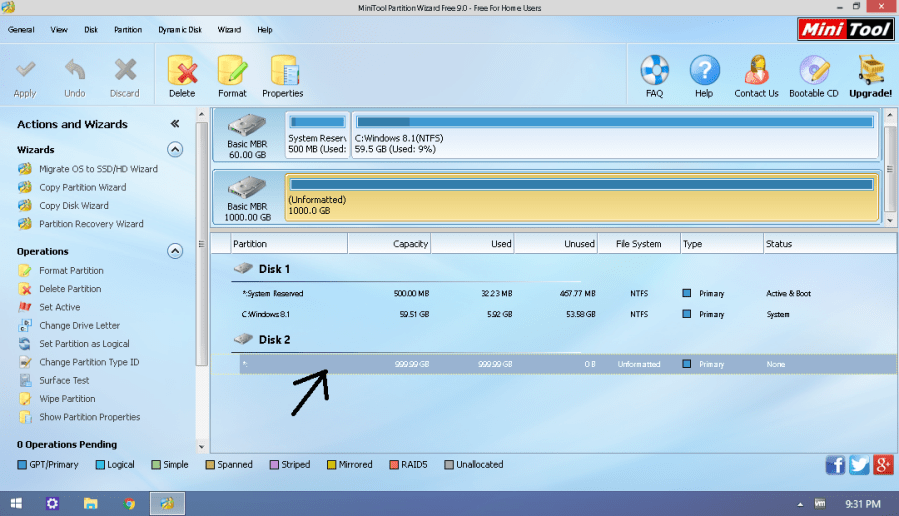This screenshot has width=899, height=516.
Task: Open the Dynamic Disk menu
Action: pyautogui.click(x=179, y=30)
